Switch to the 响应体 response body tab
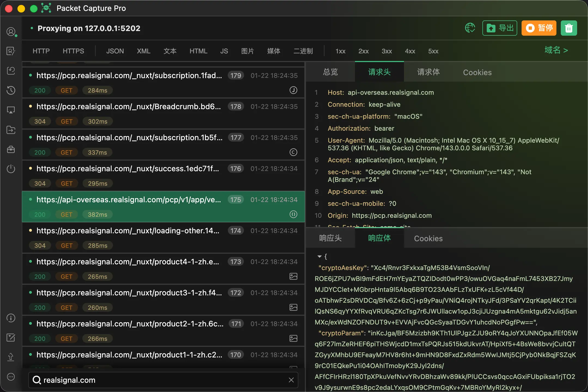This screenshot has width=588, height=392. tap(379, 238)
